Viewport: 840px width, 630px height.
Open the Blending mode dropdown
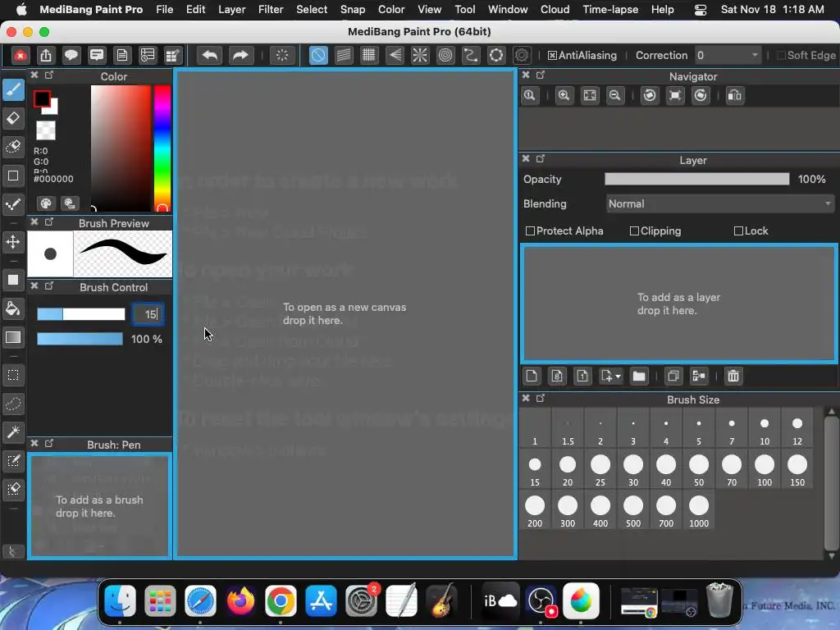720,203
